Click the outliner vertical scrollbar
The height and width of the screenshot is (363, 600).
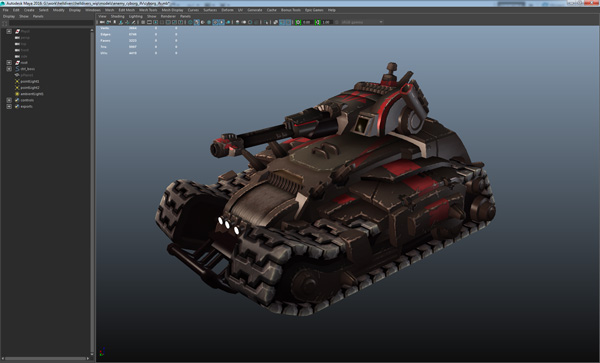92,191
